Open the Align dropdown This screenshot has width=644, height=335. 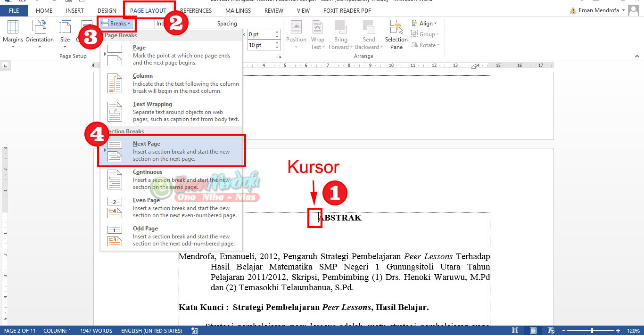[424, 24]
